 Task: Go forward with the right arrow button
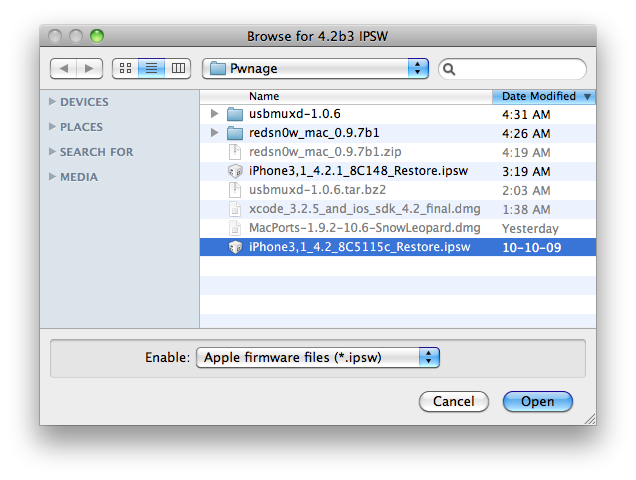coord(90,68)
